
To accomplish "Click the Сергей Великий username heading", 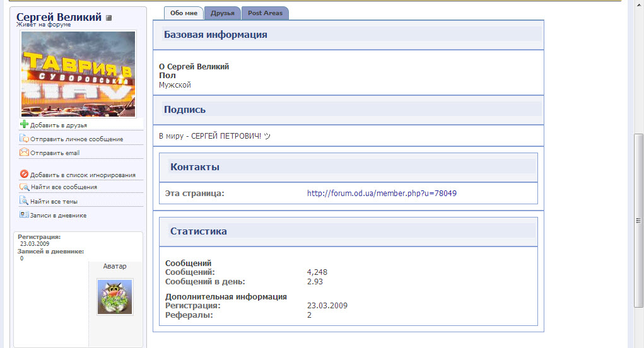I will [59, 17].
